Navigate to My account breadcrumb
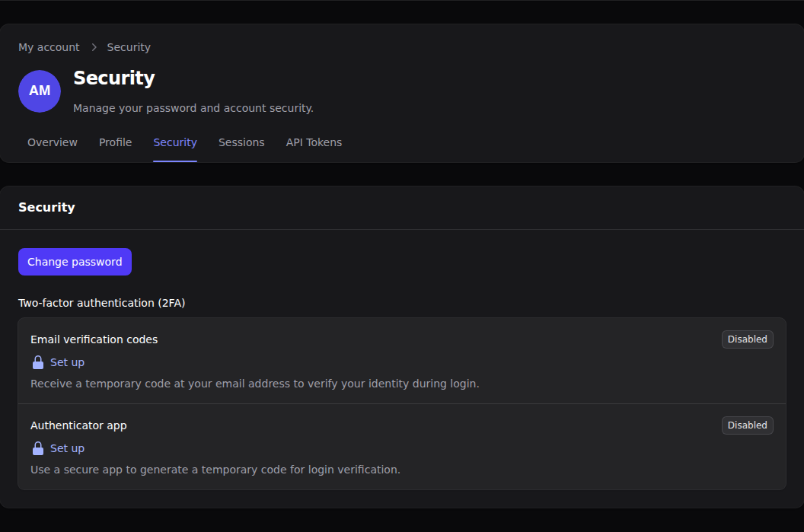The width and height of the screenshot is (804, 532). point(49,47)
